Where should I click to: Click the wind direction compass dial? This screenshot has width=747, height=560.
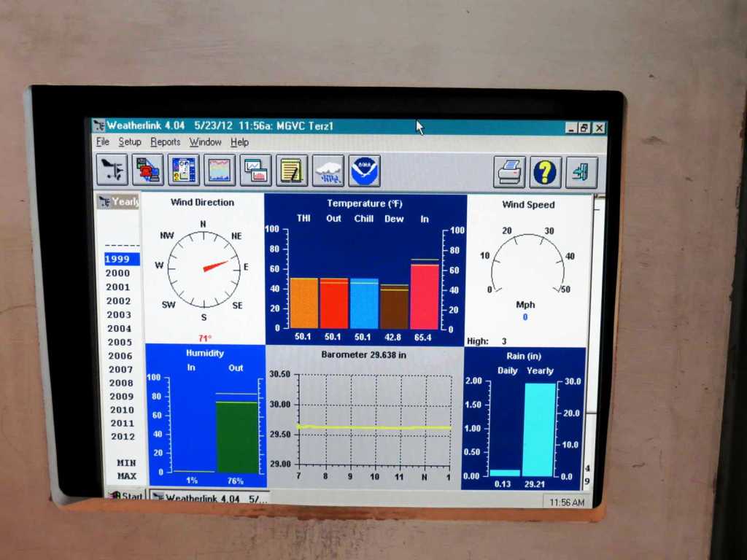(x=204, y=268)
